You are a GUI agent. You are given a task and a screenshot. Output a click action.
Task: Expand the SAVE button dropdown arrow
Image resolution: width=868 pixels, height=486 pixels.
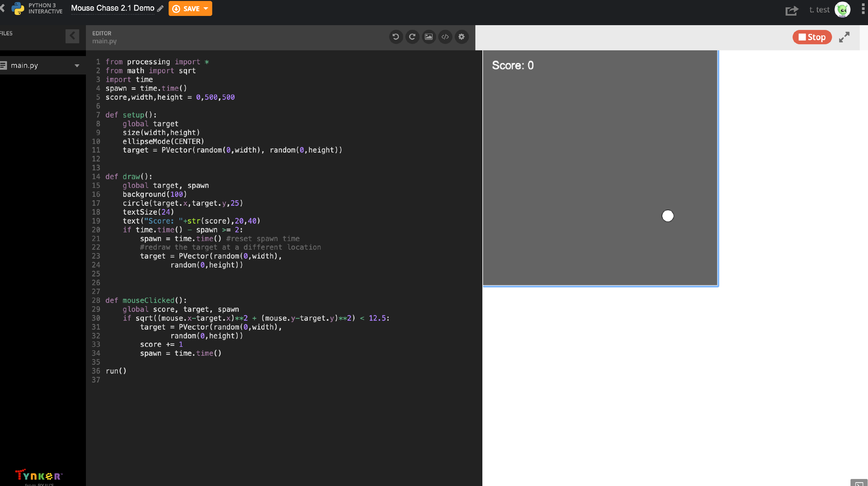[x=206, y=8]
